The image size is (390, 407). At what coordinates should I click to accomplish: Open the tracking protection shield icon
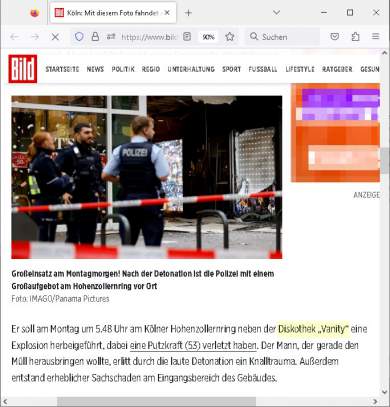click(79, 37)
